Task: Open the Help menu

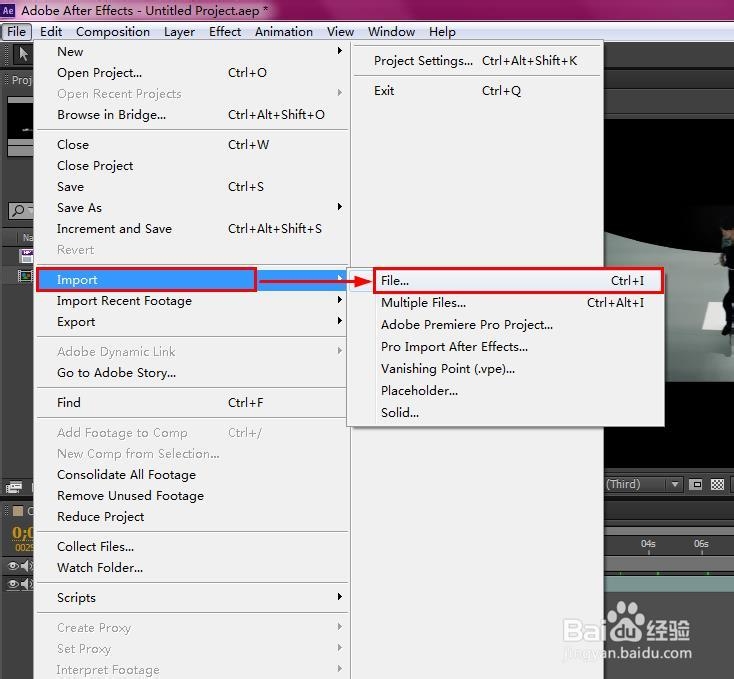Action: point(442,32)
